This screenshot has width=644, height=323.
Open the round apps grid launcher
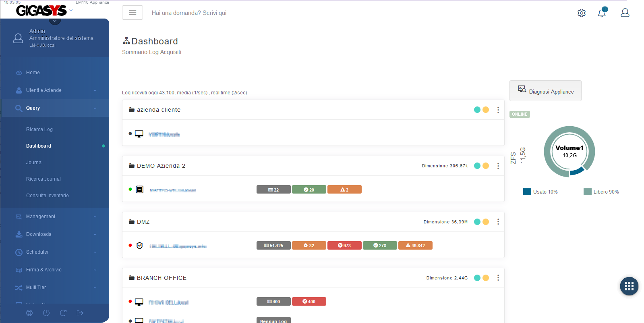[629, 286]
